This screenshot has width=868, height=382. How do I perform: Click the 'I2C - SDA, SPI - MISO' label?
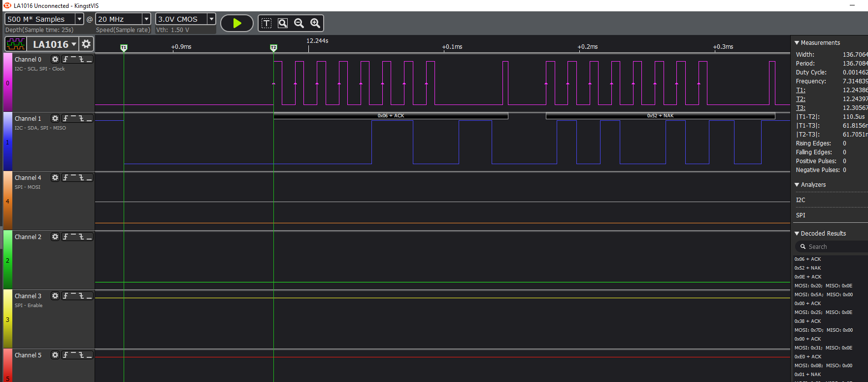pyautogui.click(x=40, y=128)
